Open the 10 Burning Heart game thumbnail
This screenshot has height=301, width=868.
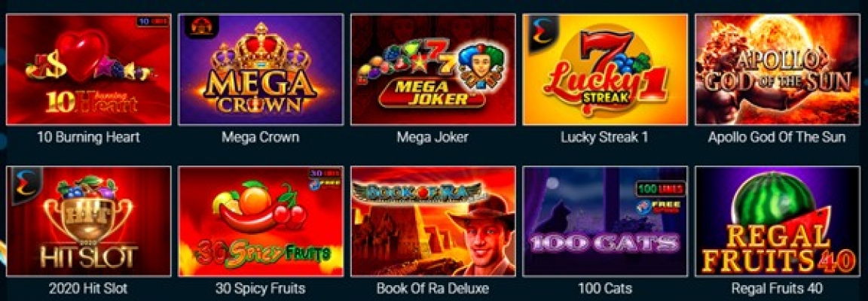coord(88,69)
